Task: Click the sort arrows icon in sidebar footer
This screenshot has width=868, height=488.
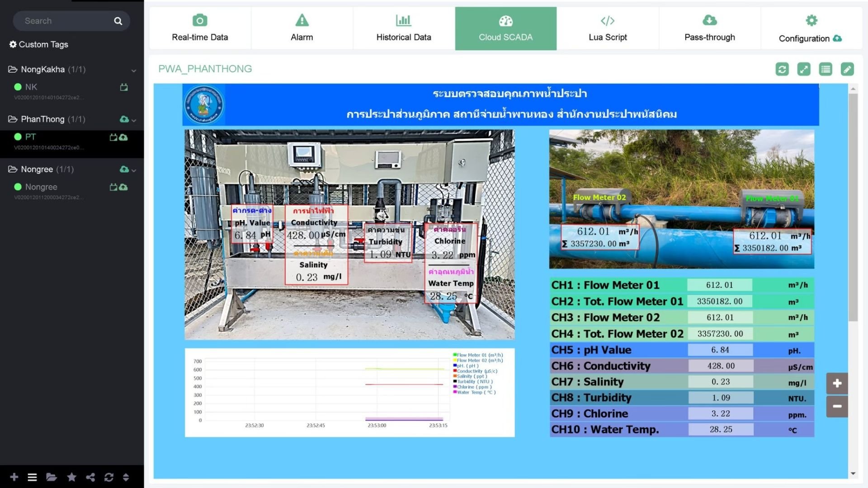Action: pyautogui.click(x=126, y=477)
